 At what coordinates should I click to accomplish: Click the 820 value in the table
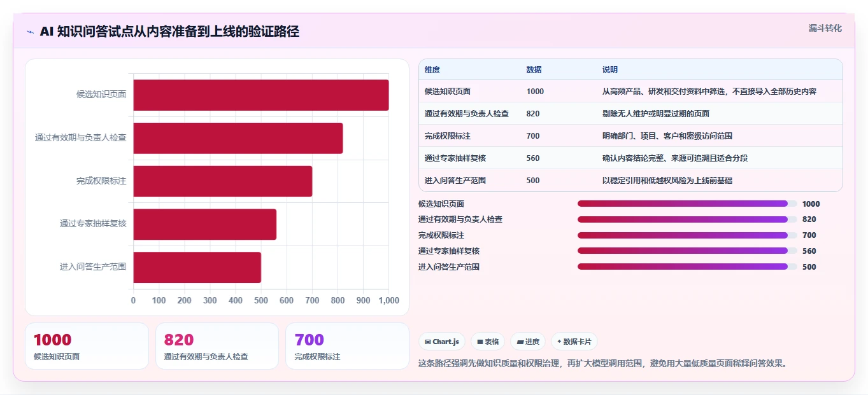point(533,114)
